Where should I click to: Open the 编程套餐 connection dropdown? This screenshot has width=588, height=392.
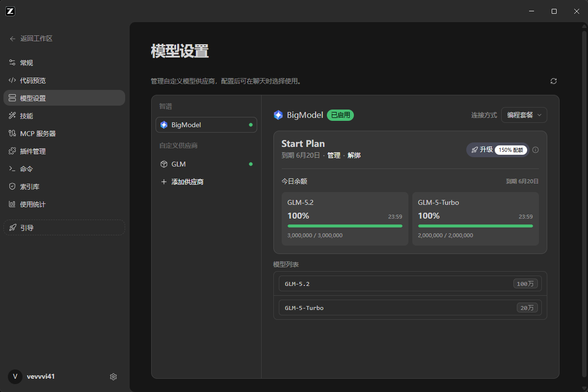[524, 115]
